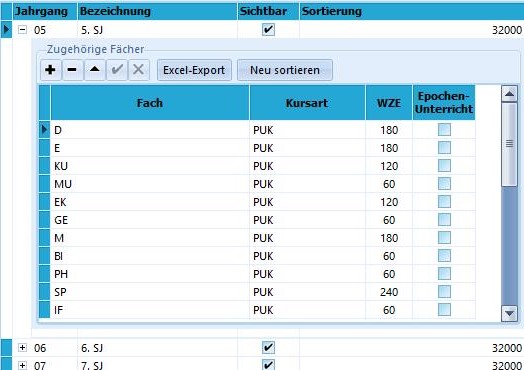Click the WZE column header

tap(389, 103)
